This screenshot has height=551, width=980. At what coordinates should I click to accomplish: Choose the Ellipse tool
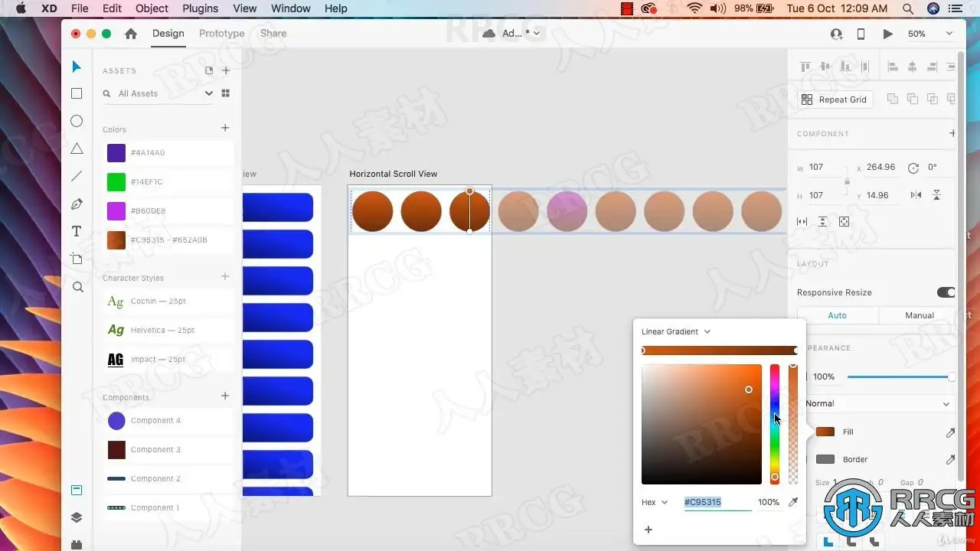[77, 121]
